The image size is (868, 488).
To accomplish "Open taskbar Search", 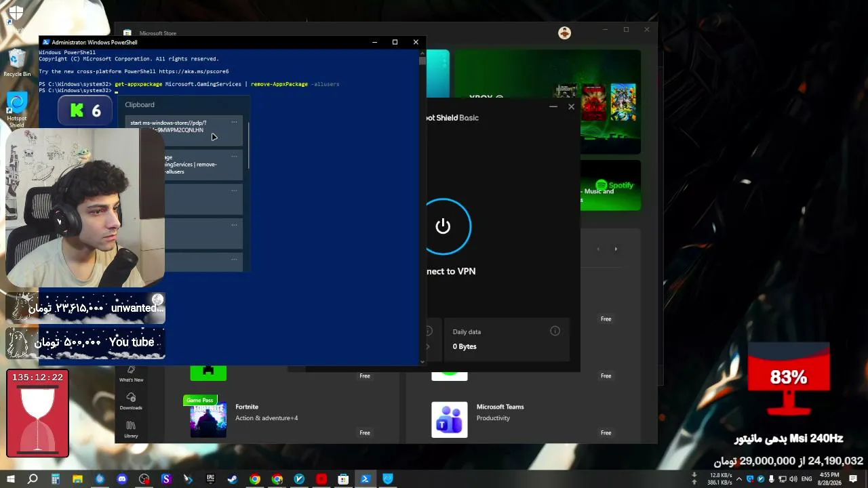I will 33,479.
